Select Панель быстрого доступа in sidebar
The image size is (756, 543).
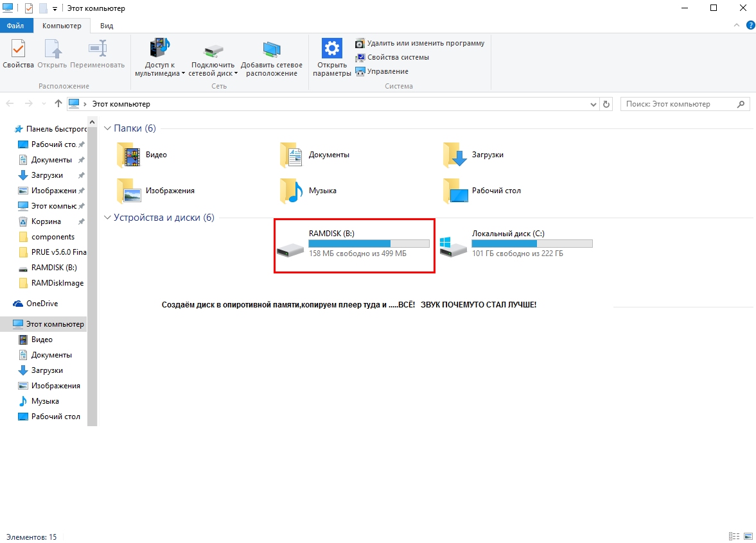click(51, 129)
